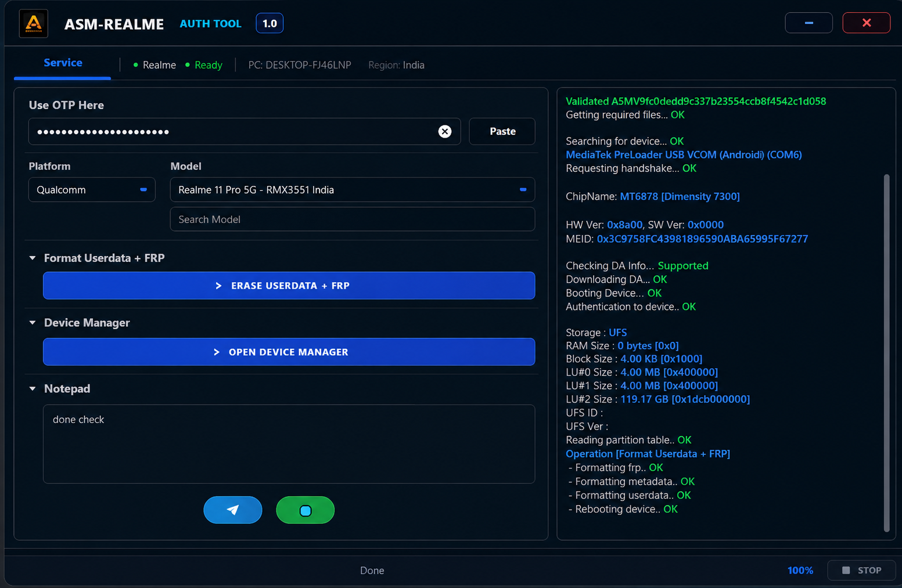The height and width of the screenshot is (588, 902).
Task: Minimize the ASM-REALME window
Action: click(x=809, y=23)
